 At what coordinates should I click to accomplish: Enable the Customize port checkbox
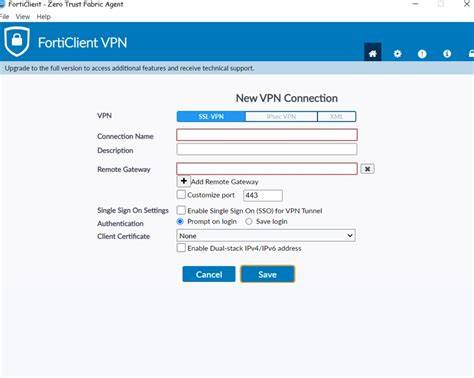(x=181, y=194)
